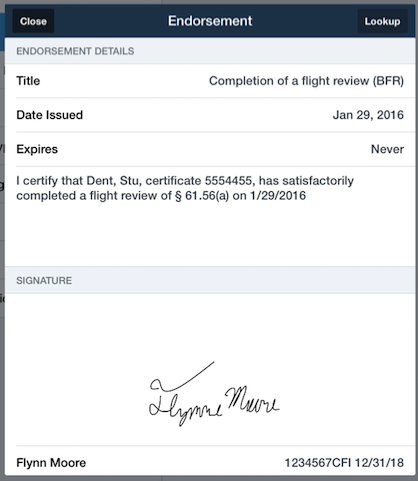This screenshot has width=418, height=481.
Task: Tap the Date Issued row
Action: [210, 115]
